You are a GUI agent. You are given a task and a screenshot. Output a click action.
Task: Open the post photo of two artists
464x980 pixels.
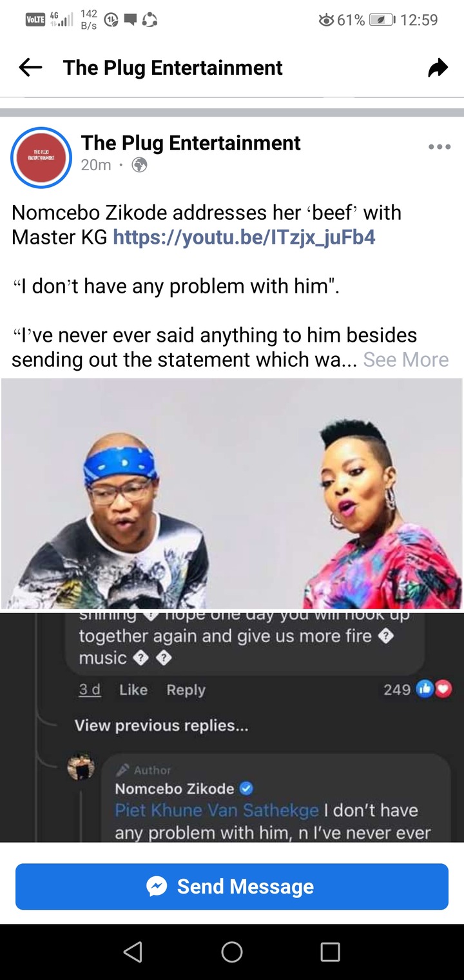coord(232,493)
